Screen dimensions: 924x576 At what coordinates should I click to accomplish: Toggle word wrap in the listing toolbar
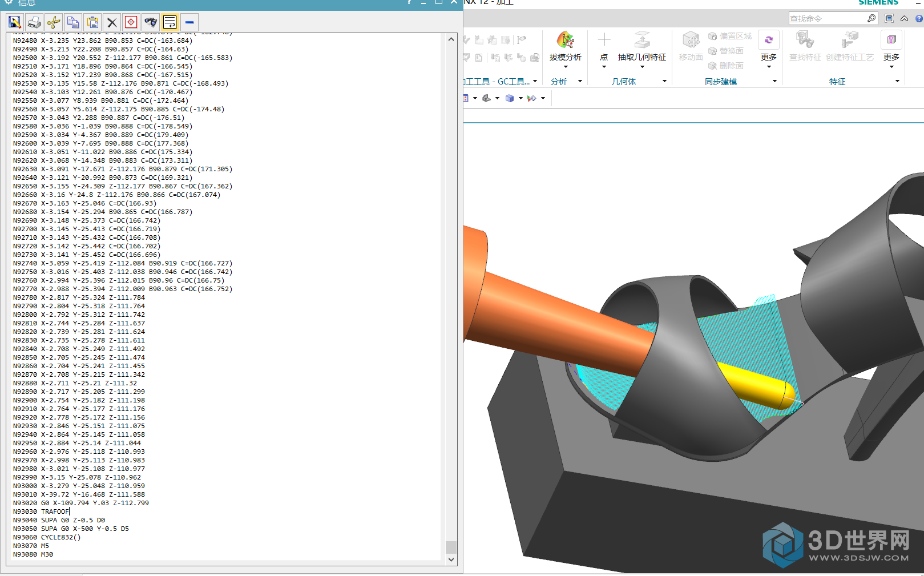point(170,22)
